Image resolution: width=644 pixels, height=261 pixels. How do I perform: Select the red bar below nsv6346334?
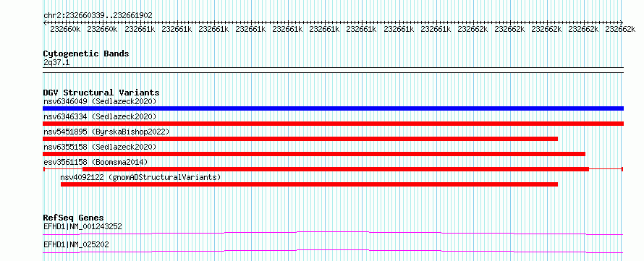click(x=333, y=124)
